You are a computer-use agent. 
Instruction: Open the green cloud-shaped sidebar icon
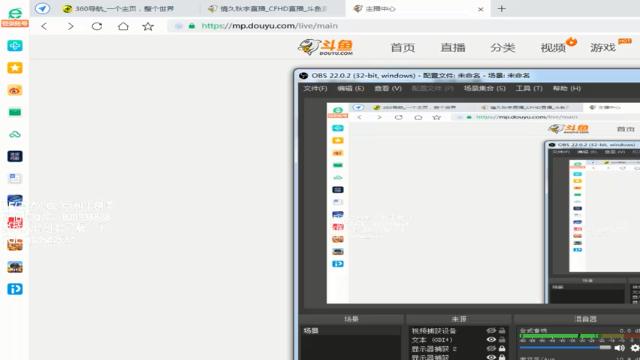click(x=15, y=134)
